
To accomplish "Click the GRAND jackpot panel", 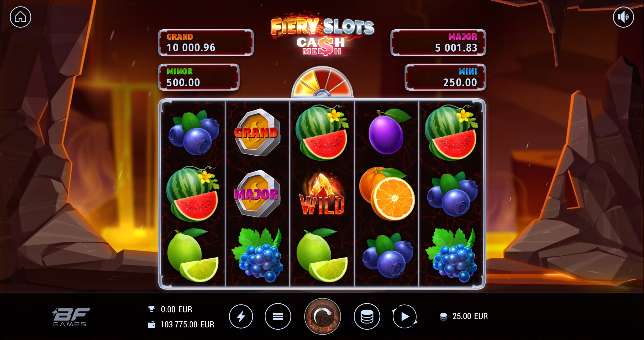I will [206, 42].
